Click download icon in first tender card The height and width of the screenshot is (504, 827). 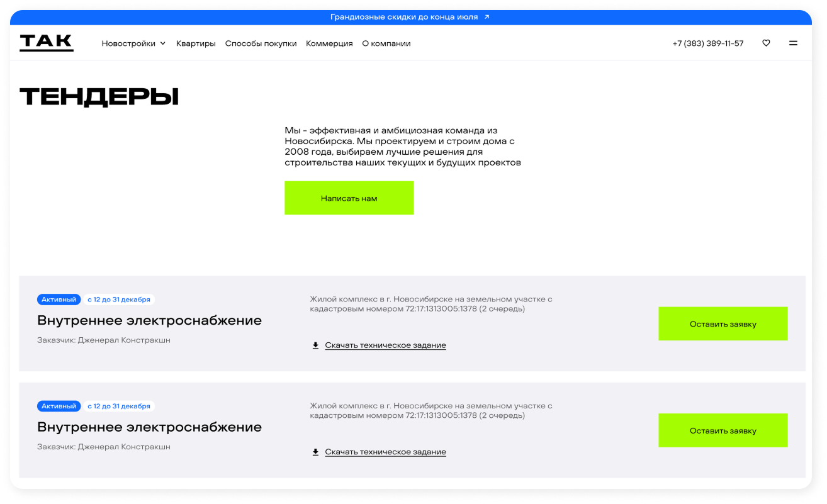coord(315,345)
